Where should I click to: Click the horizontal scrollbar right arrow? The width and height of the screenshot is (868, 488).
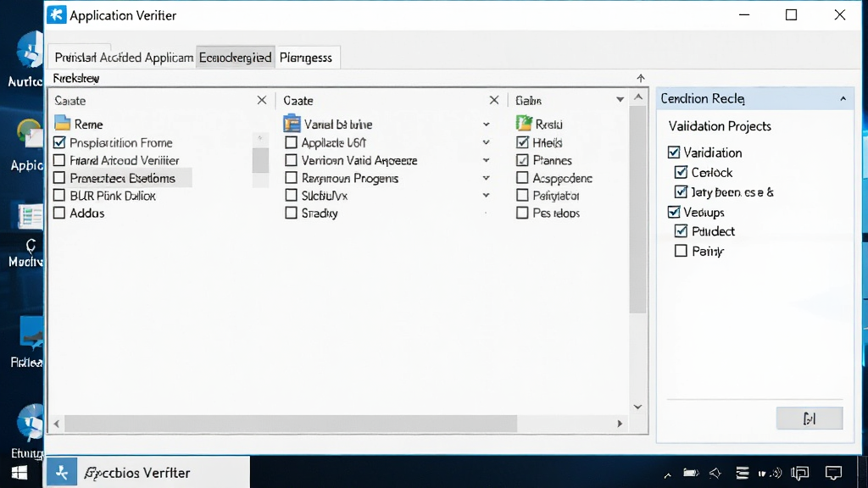click(x=620, y=424)
